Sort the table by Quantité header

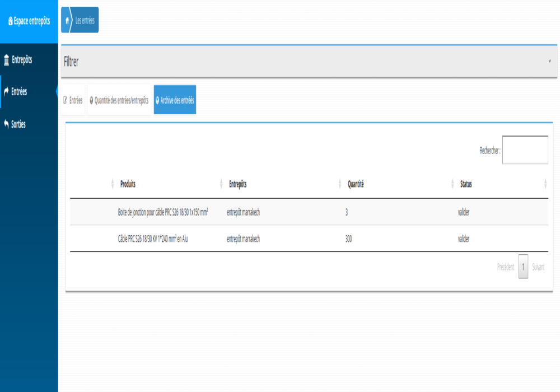tap(356, 184)
